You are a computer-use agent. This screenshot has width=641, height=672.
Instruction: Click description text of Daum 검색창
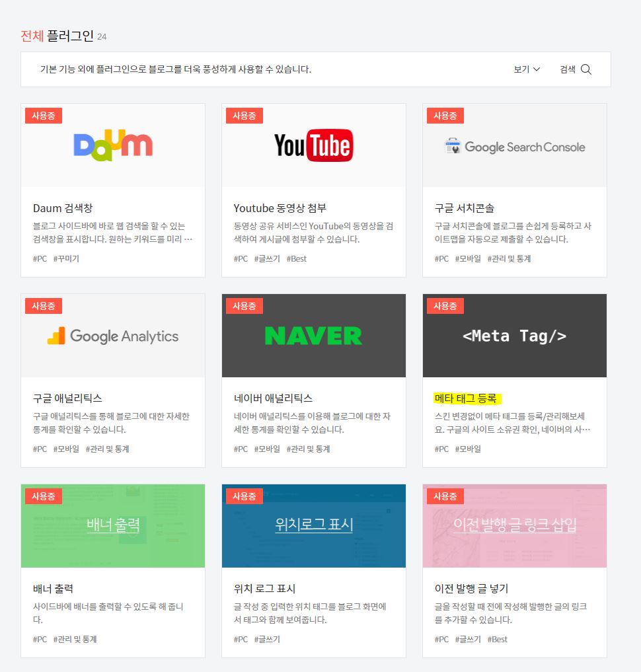click(x=113, y=233)
